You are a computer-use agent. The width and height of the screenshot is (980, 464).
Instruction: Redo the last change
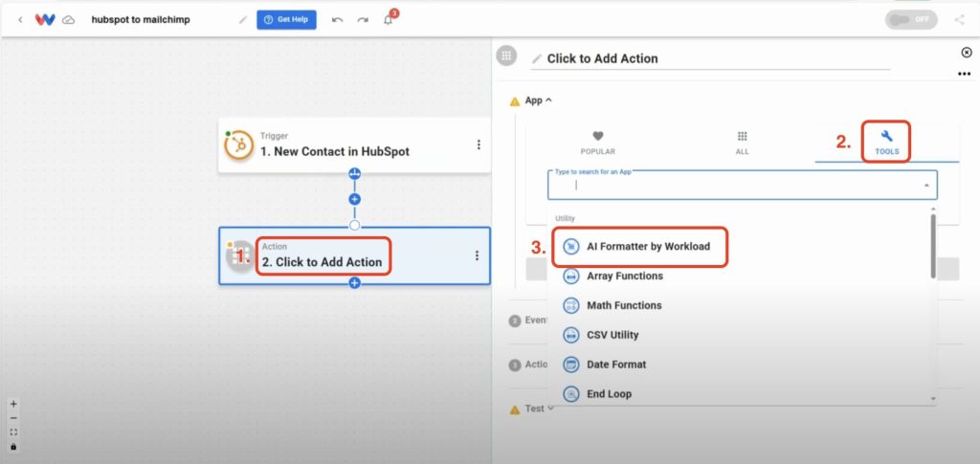tap(363, 20)
